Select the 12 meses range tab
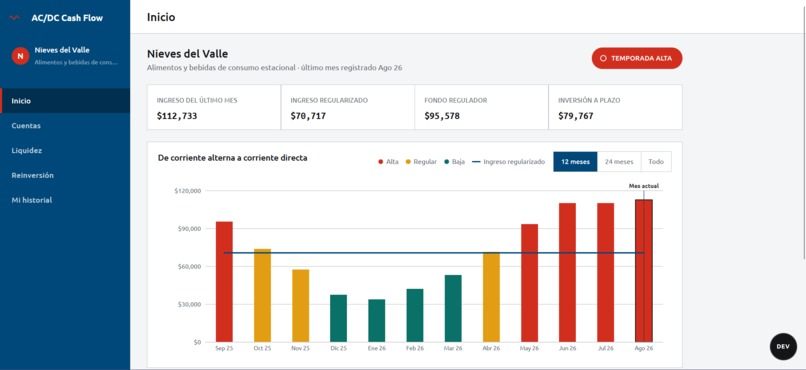Image resolution: width=806 pixels, height=370 pixels. tap(575, 161)
